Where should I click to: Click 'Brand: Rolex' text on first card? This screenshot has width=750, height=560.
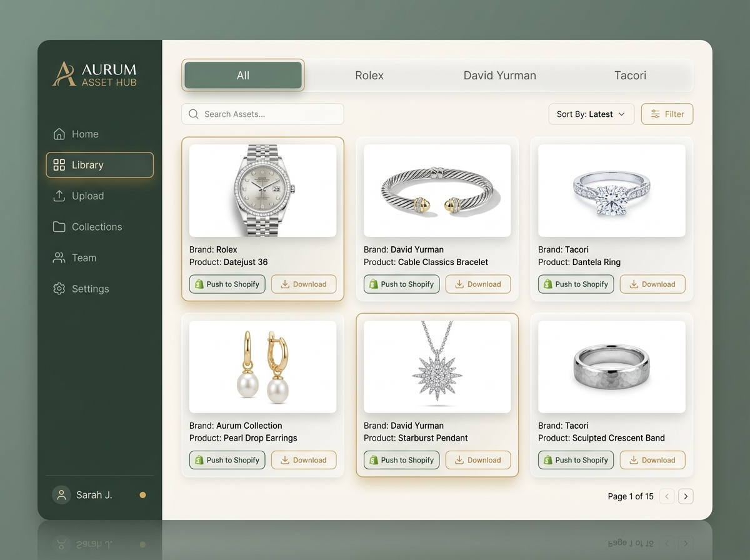(x=213, y=249)
